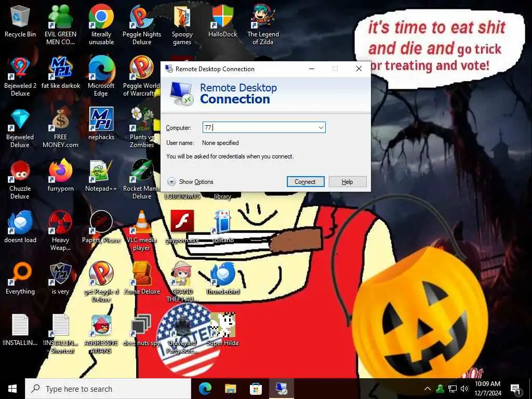Open the Windows Start menu
Image resolution: width=532 pixels, height=399 pixels.
(12, 389)
